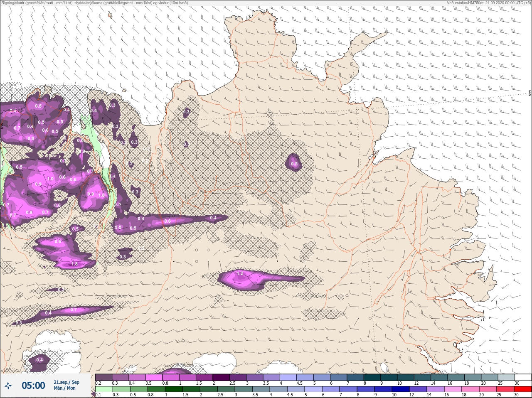Select the 'Mán./ Mon' weekday label
This screenshot has height=398, width=532.
tap(65, 388)
